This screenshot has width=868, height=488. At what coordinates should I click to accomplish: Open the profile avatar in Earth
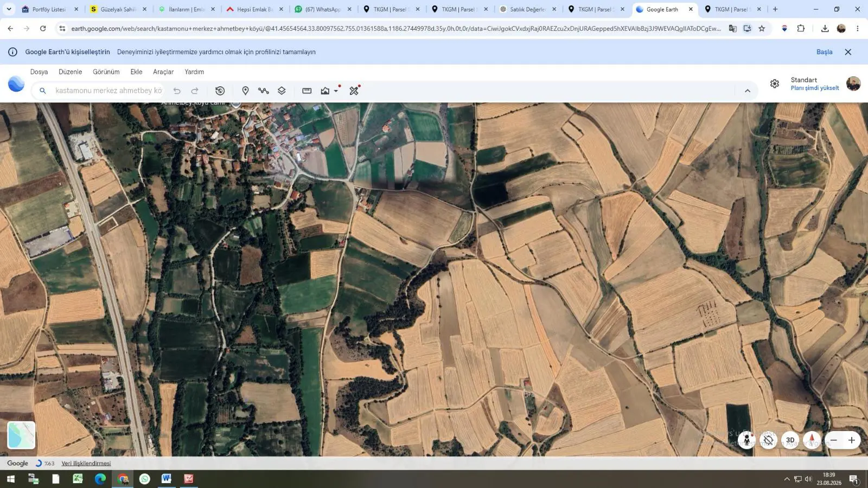[853, 84]
